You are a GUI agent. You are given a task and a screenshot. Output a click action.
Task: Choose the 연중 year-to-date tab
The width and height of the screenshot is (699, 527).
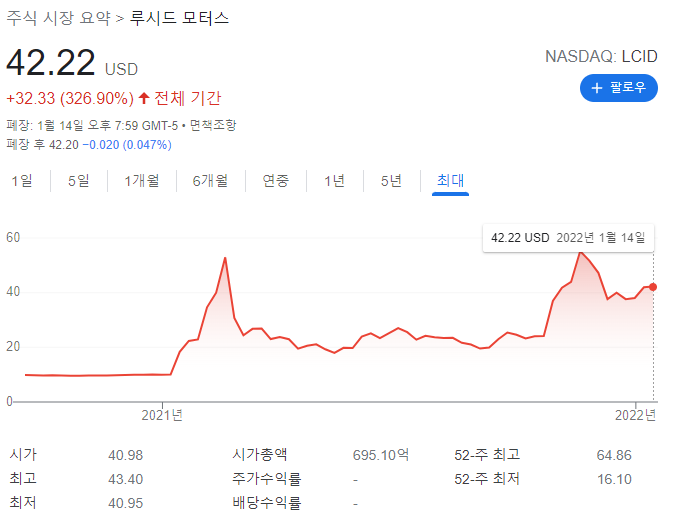pyautogui.click(x=275, y=181)
